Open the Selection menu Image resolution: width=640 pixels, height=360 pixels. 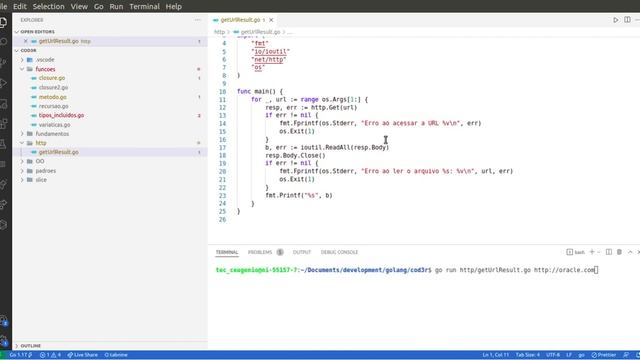pyautogui.click(x=49, y=7)
